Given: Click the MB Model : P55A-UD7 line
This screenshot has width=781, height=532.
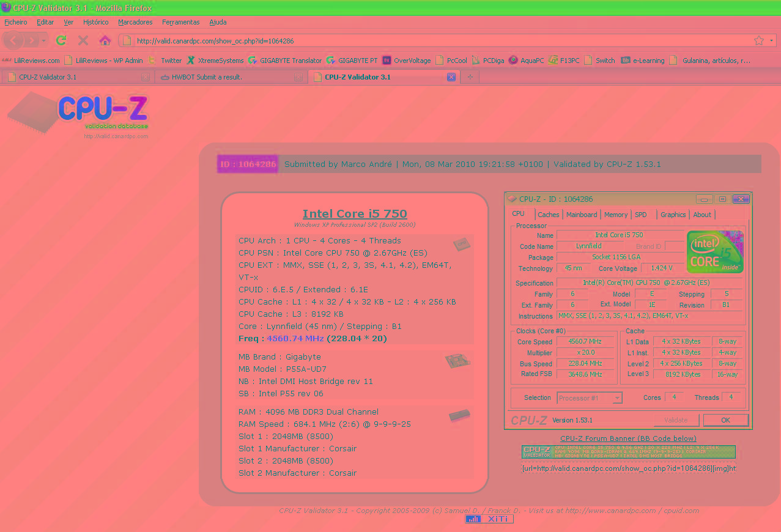Looking at the screenshot, I should click(283, 369).
